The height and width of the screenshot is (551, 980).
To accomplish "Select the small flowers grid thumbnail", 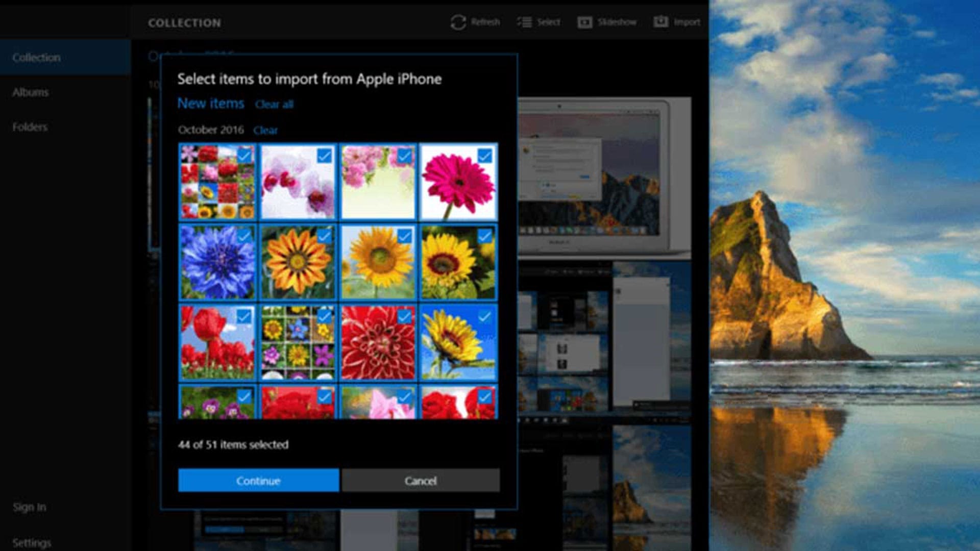I will click(298, 343).
